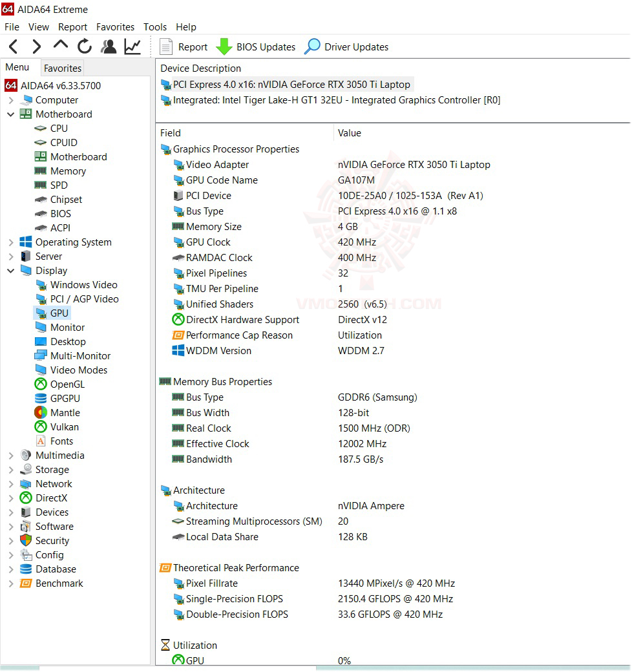Expand the Devices tree node
Screen dimensions: 632x672
click(x=11, y=512)
